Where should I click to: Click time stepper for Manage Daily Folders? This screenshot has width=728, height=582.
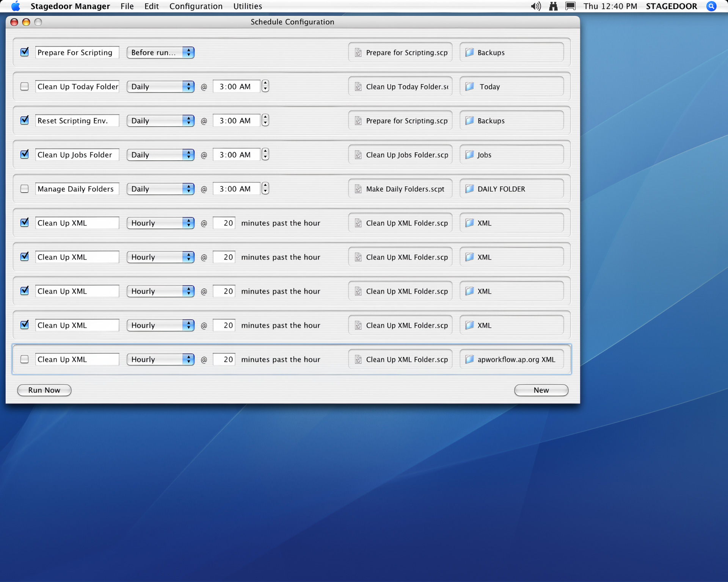click(x=265, y=188)
